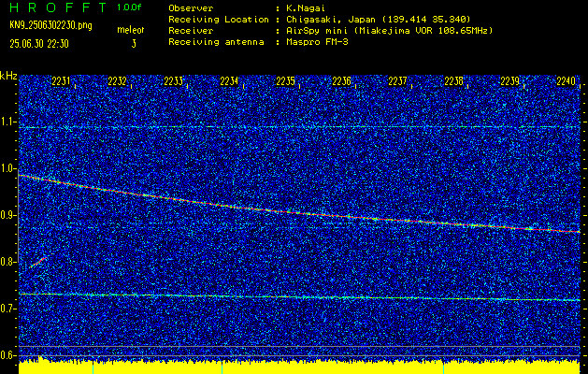The width and height of the screenshot is (588, 374).
Task: Click the 2240 time marker
Action: [566, 81]
